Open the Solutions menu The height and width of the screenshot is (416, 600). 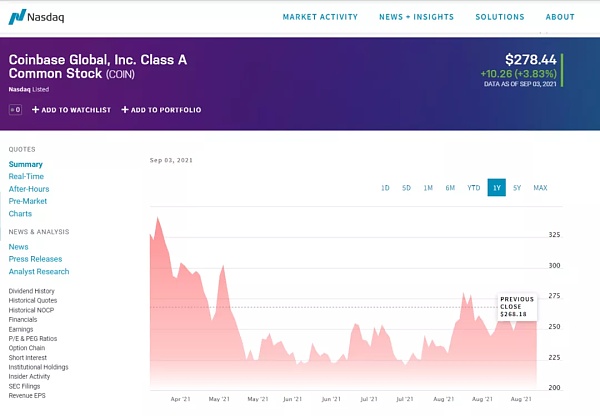click(x=500, y=17)
